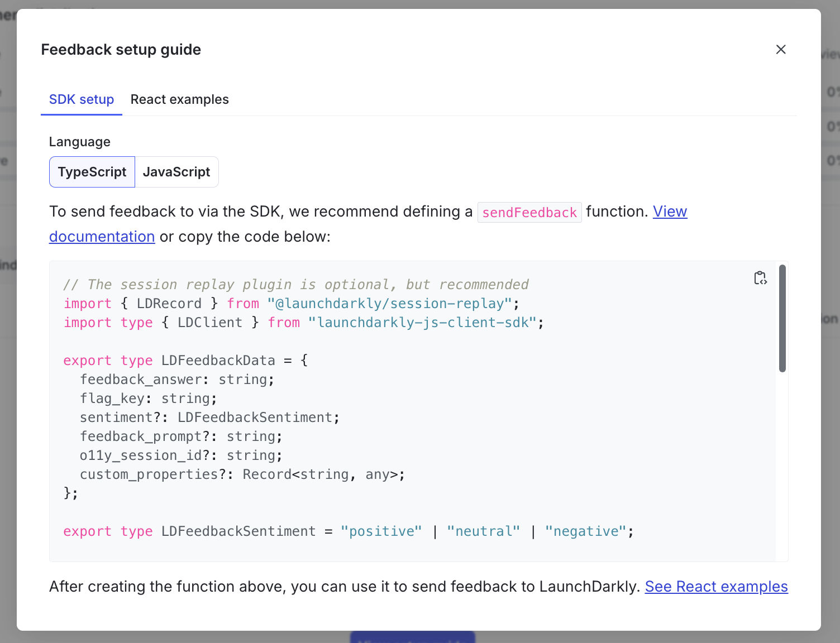The height and width of the screenshot is (643, 840).
Task: Select the LDFeedbackData type declaration
Action: 218,360
